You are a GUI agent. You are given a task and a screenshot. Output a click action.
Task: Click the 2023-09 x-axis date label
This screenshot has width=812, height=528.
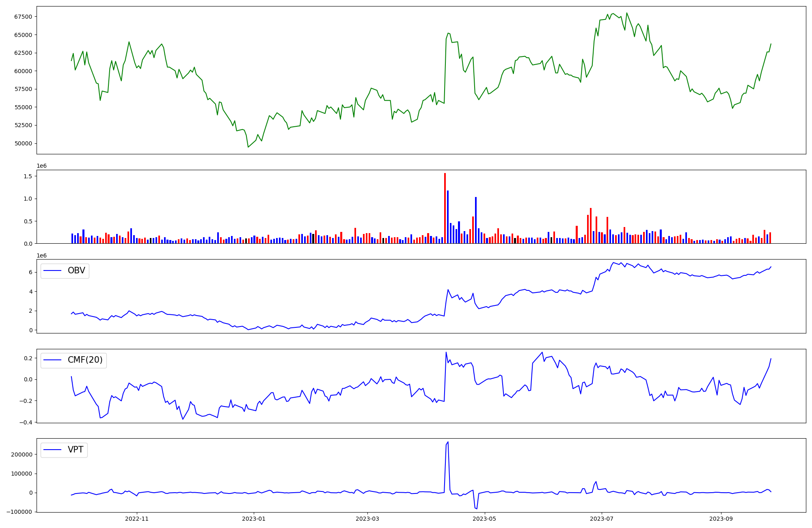[721, 519]
